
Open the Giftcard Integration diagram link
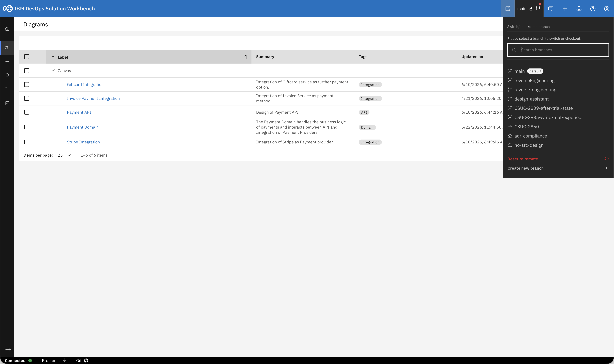coord(85,84)
